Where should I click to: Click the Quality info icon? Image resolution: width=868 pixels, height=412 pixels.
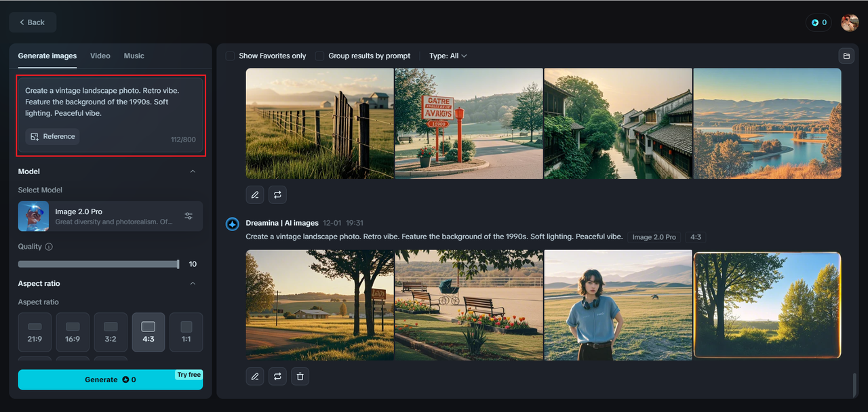pos(49,247)
